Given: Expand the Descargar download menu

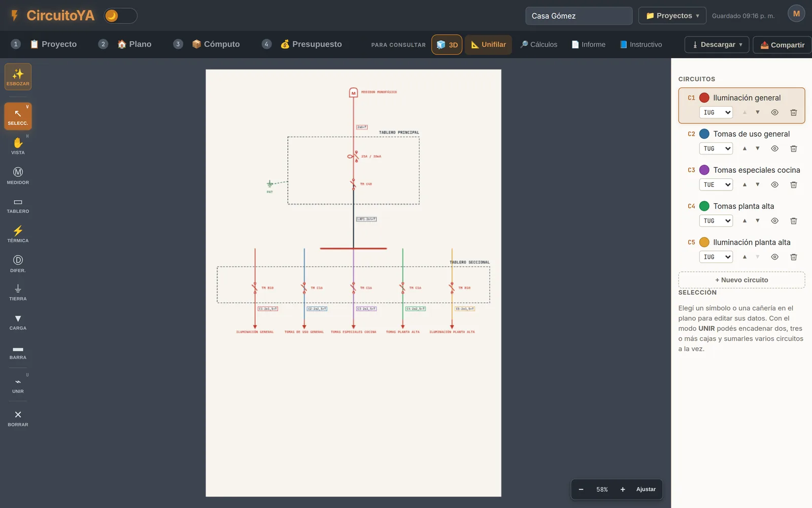Looking at the screenshot, I should point(717,45).
